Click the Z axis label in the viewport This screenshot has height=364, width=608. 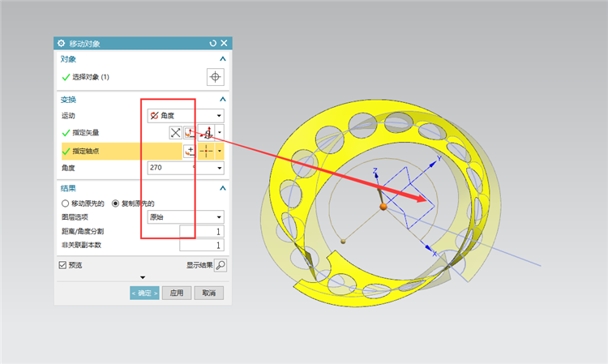coord(375,170)
